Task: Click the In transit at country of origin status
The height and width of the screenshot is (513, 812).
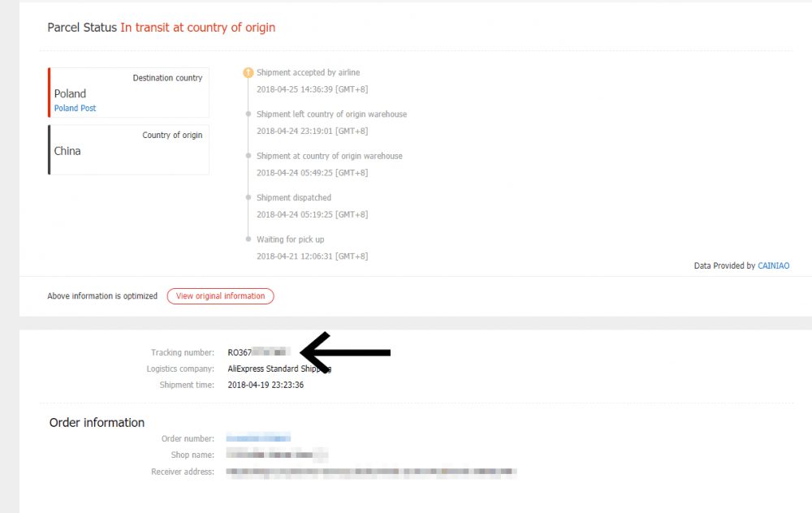Action: [x=198, y=28]
